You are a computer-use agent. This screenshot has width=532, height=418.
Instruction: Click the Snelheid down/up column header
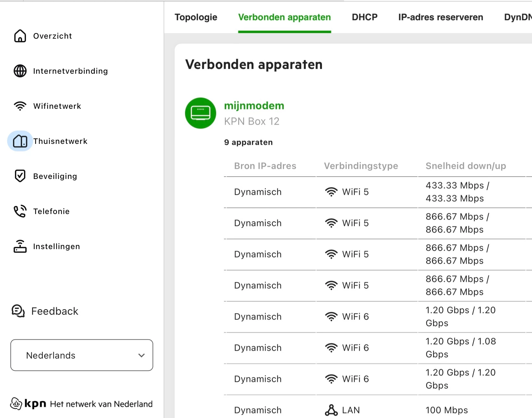coord(466,166)
